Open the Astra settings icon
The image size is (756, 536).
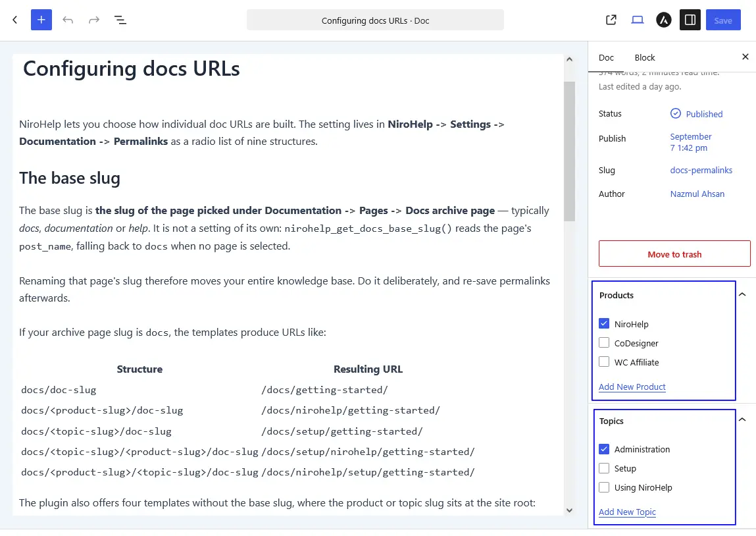(x=664, y=20)
